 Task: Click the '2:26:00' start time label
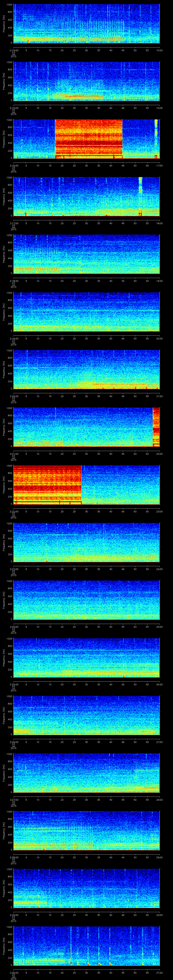point(14,742)
